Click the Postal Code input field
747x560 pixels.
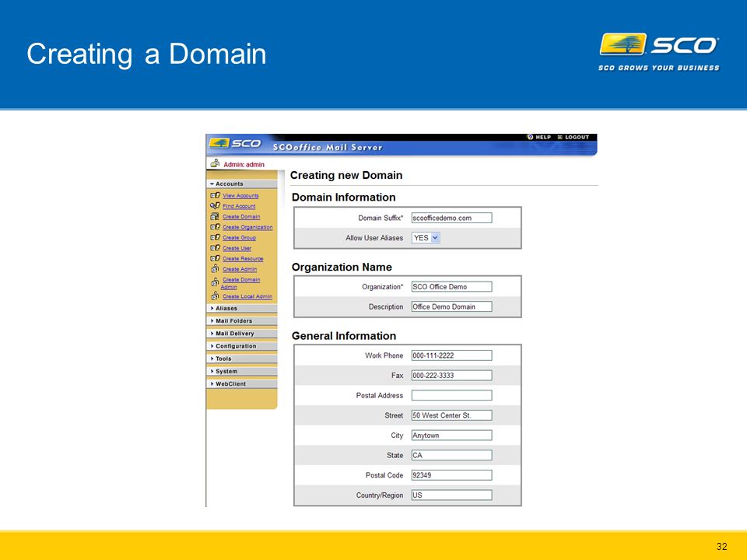451,475
